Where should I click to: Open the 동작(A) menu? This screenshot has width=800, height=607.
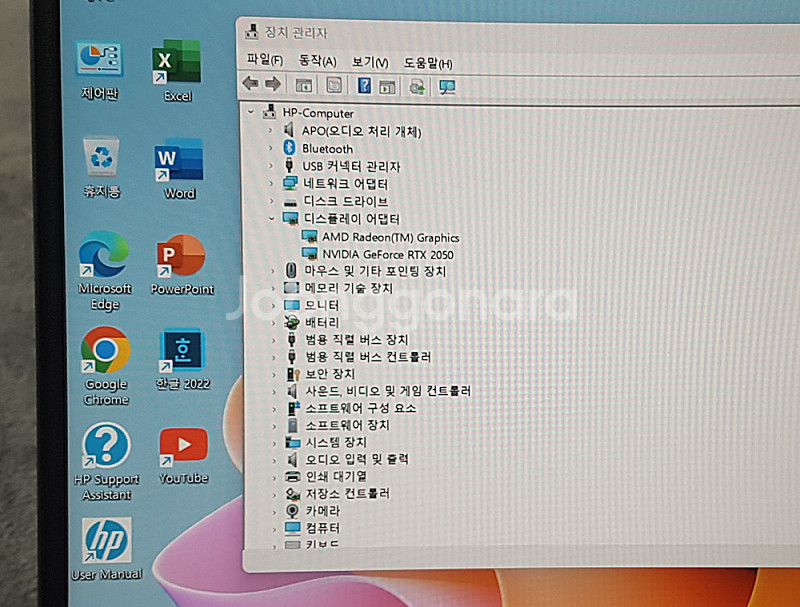coord(317,61)
